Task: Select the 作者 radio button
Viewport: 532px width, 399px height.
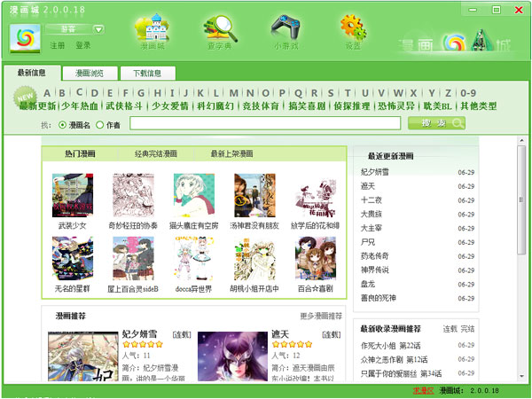Action: pyautogui.click(x=99, y=125)
